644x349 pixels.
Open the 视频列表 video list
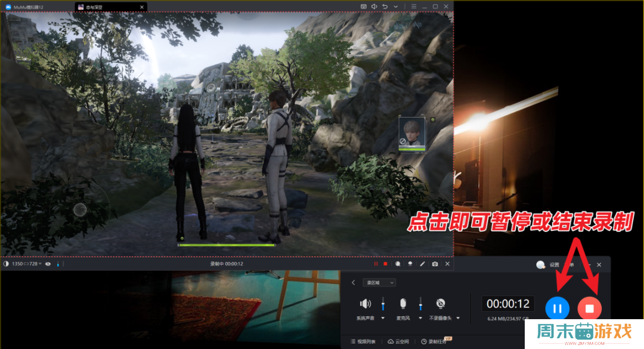[362, 341]
